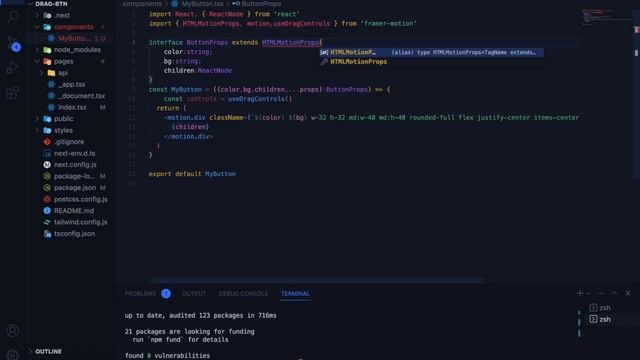This screenshot has height=360, width=640.
Task: Open the Accounts menu icon
Action: pos(13,331)
